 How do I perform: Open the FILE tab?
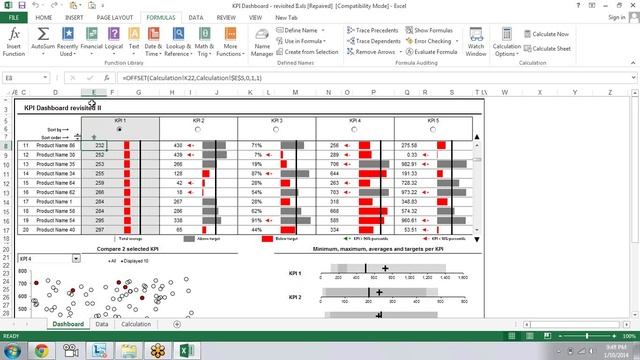click(13, 18)
